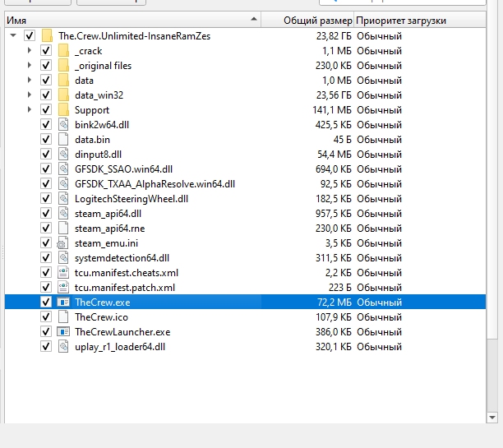
Task: Uncheck the root The.Crew.Unlimited-InsaneRamZes checkbox
Action: tap(30, 35)
